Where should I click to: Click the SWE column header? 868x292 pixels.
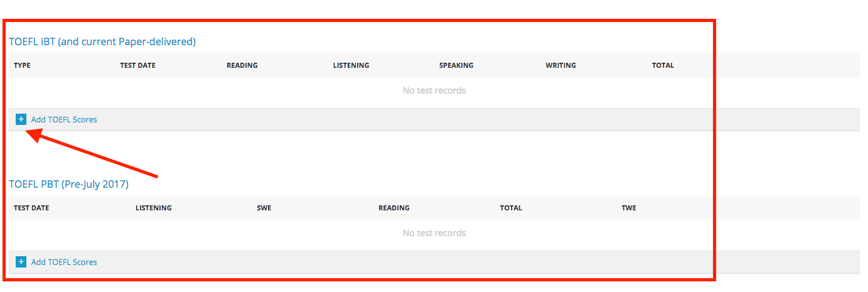[x=264, y=208]
